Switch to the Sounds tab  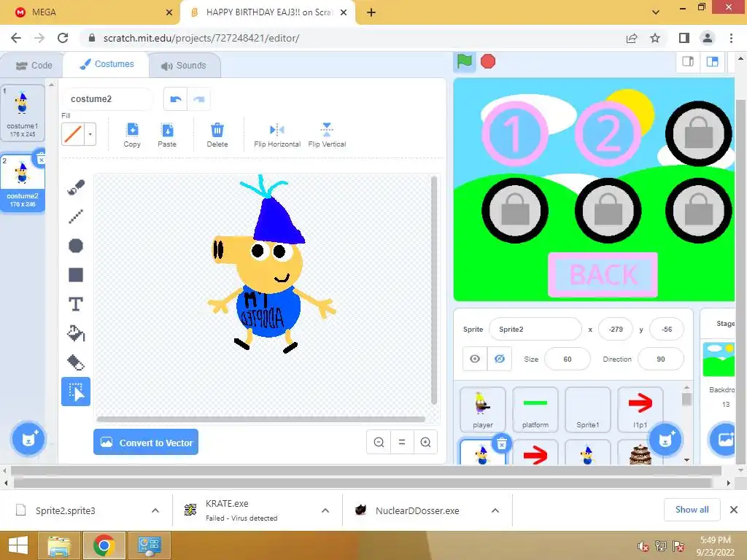click(184, 65)
